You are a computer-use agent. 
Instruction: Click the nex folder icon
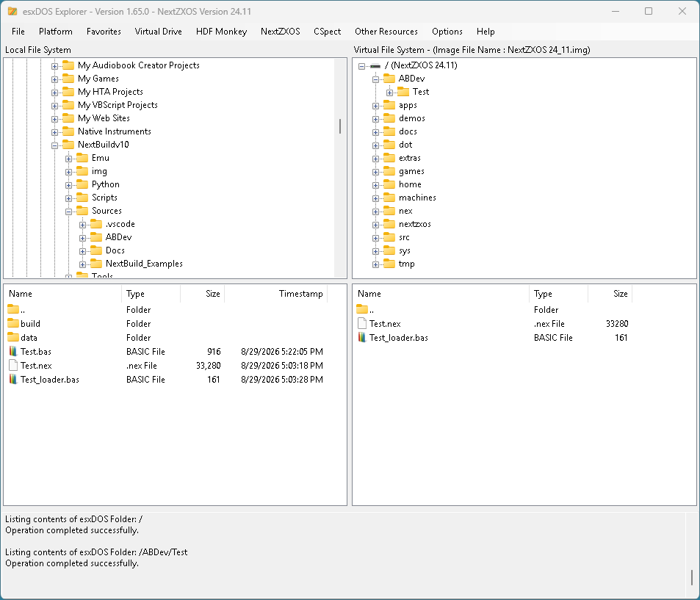coord(389,210)
